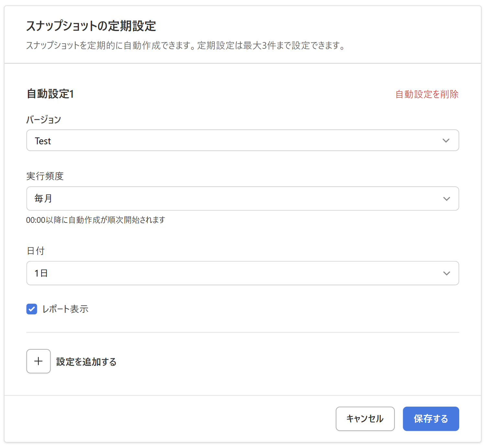The height and width of the screenshot is (448, 488).
Task: Uncheck the レポート表示 checkbox
Action: (x=32, y=309)
